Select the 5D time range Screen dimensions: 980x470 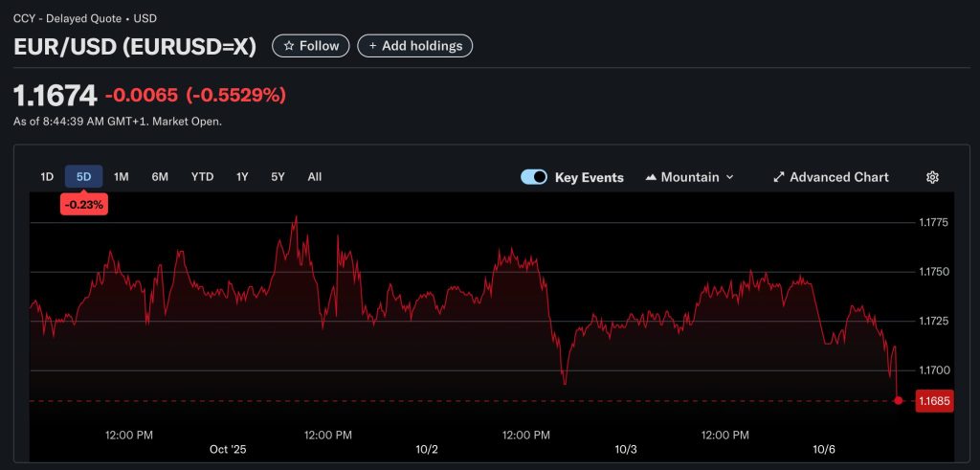[x=83, y=176]
